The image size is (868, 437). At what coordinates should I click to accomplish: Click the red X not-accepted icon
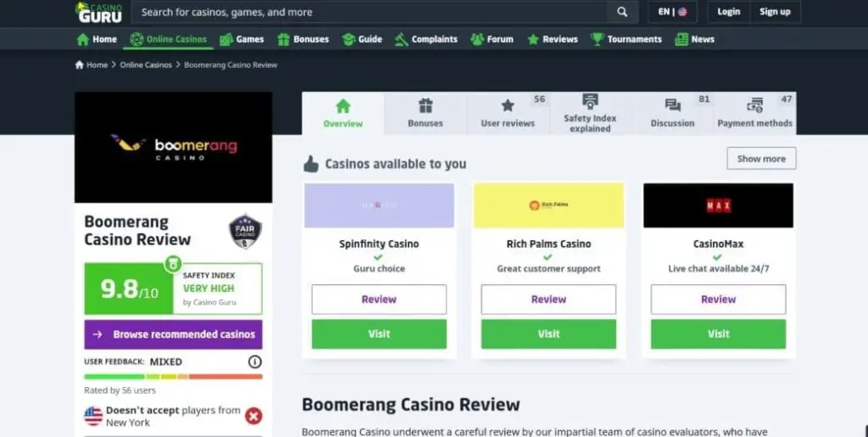click(x=253, y=416)
